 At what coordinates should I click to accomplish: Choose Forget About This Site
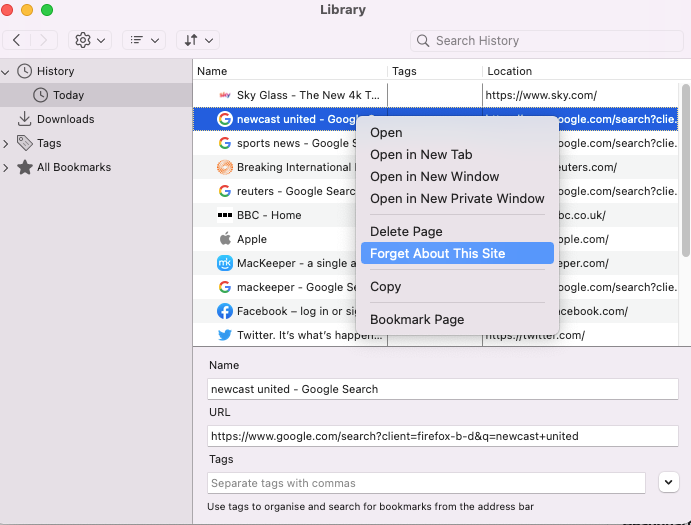pos(457,253)
